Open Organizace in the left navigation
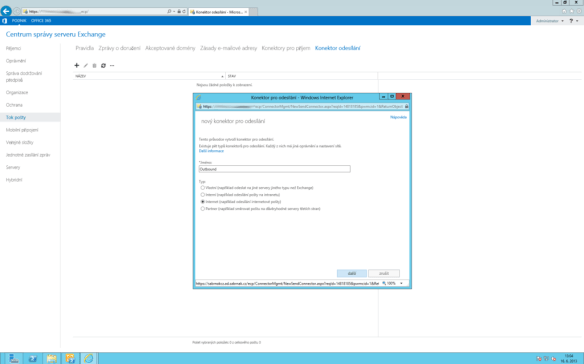Image resolution: width=584 pixels, height=364 pixels. pos(17,92)
